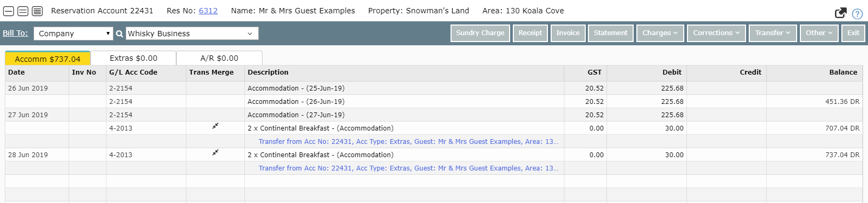Open the Transfer dropdown
This screenshot has height=203, width=868.
click(x=773, y=33)
